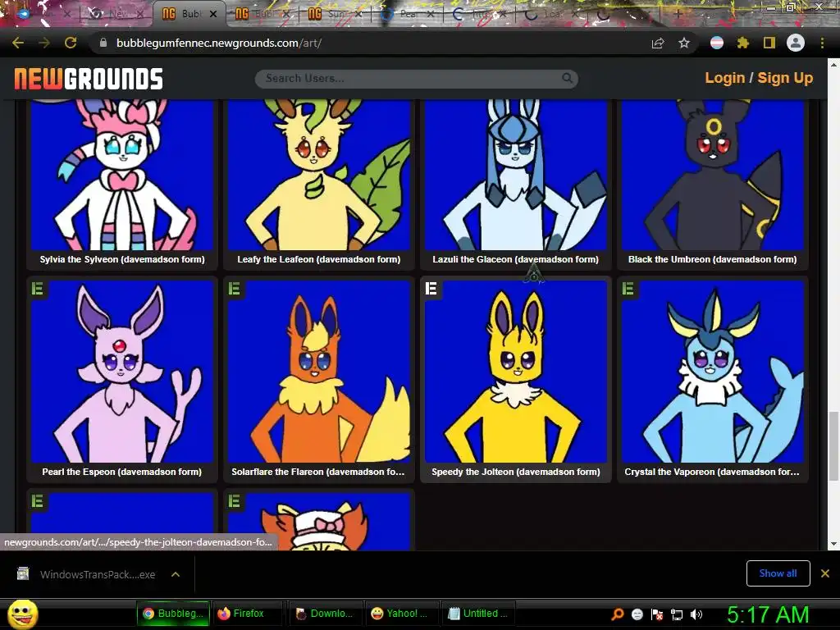Open the Glaceon artwork thumbnail
The image size is (840, 630).
(516, 175)
